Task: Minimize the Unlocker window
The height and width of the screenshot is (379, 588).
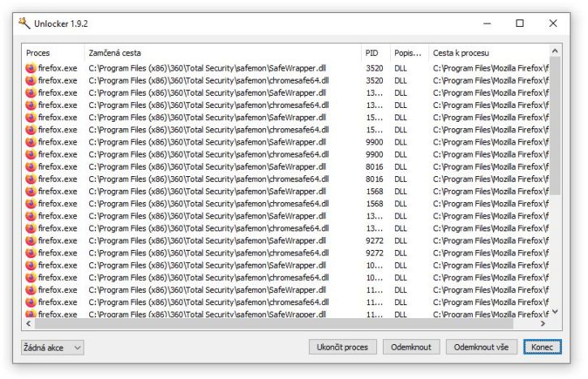Action: (x=487, y=24)
